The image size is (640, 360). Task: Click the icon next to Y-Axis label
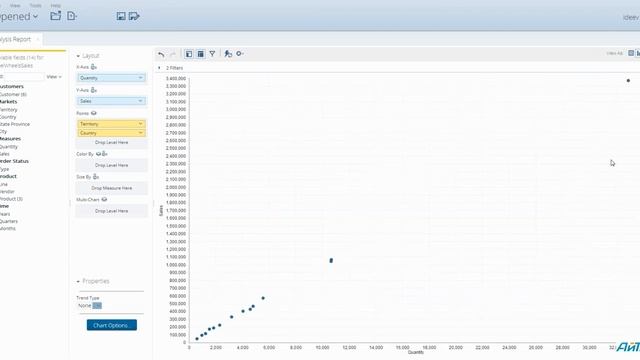point(94,90)
